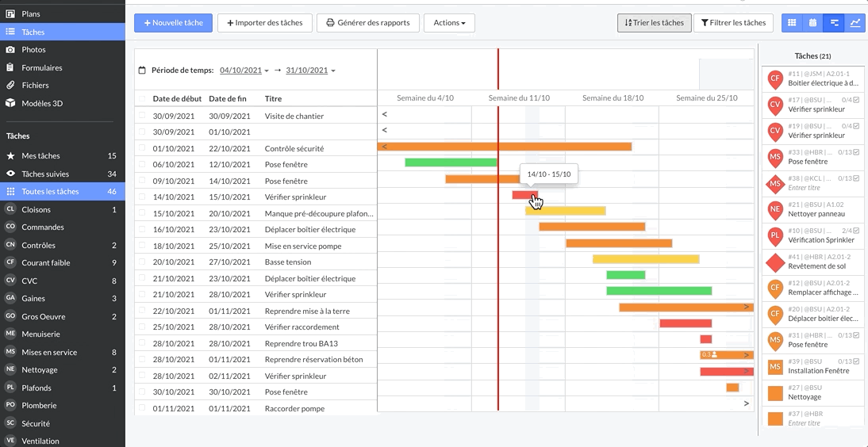Switch to the grid table view icon
The height and width of the screenshot is (447, 868).
(x=792, y=23)
